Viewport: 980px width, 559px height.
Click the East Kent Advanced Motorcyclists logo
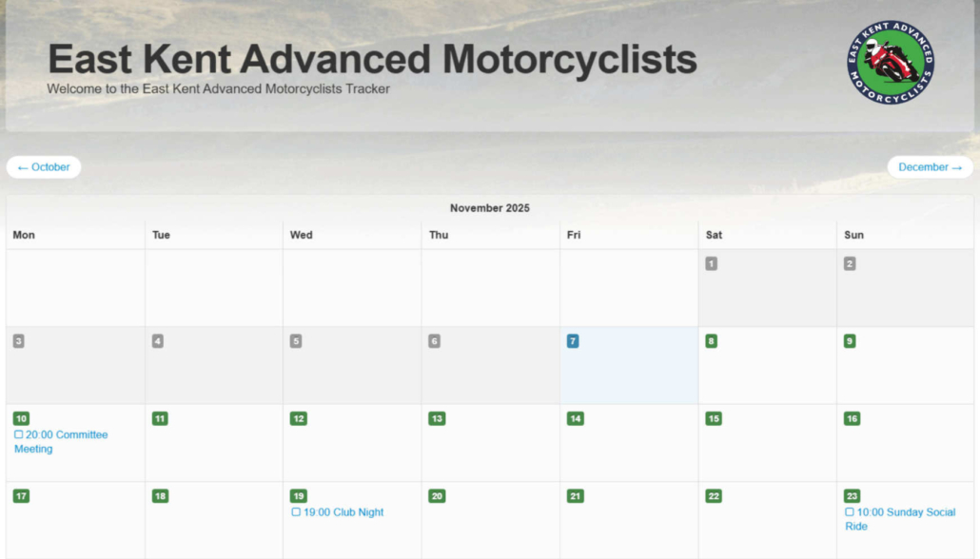point(890,63)
